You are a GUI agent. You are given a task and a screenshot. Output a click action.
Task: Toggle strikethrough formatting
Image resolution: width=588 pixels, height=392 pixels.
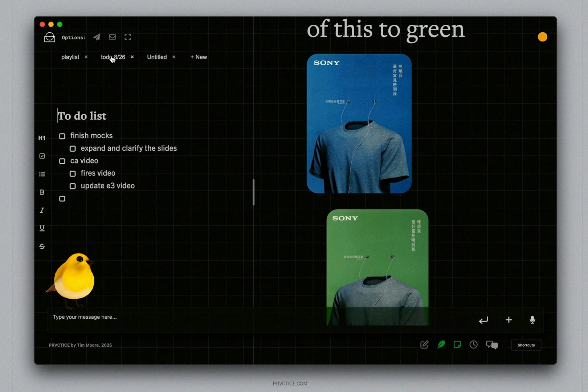(x=42, y=246)
